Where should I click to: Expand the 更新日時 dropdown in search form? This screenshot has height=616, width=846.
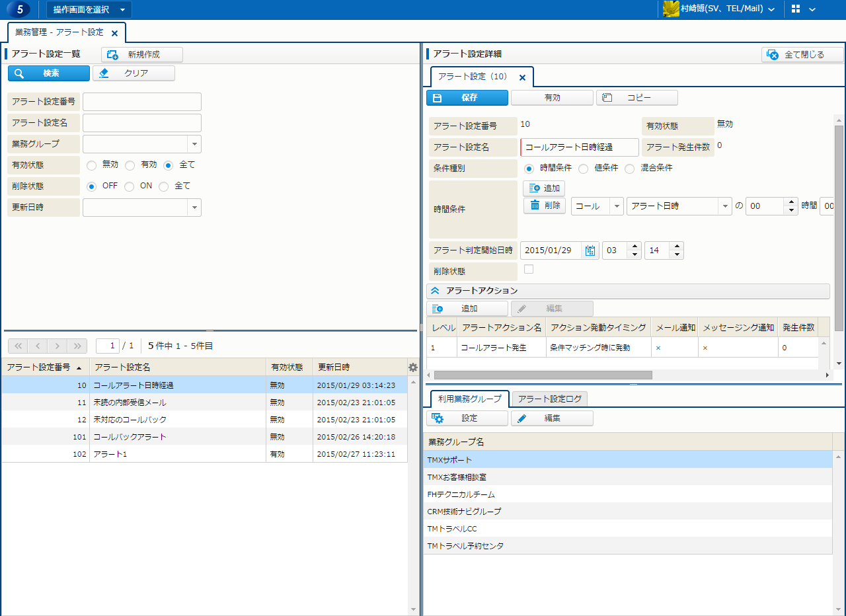[x=194, y=208]
